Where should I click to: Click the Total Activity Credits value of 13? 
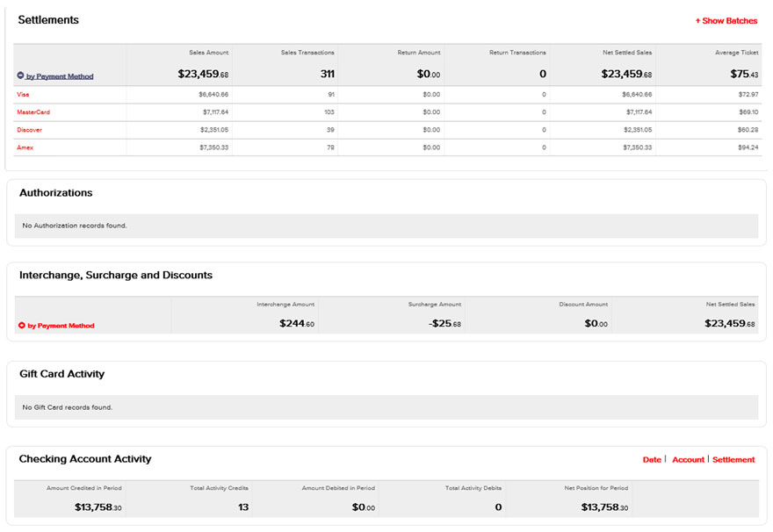click(243, 507)
